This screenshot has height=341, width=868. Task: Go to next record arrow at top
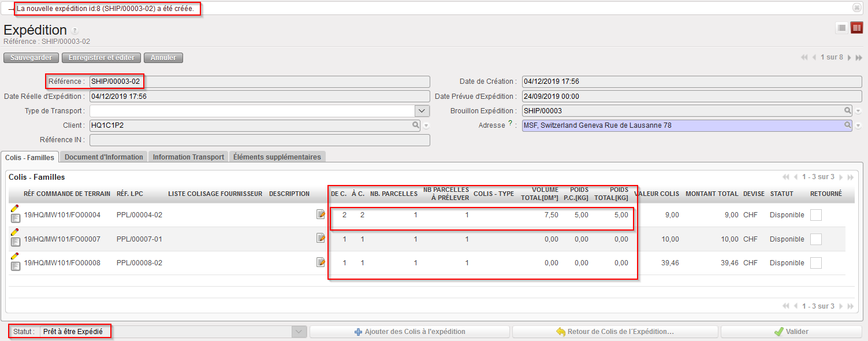tap(850, 58)
